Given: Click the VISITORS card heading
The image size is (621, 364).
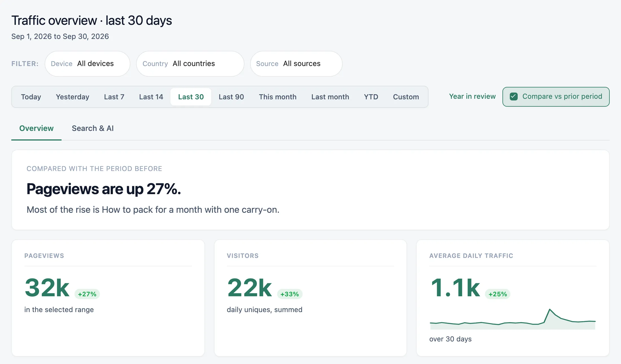Looking at the screenshot, I should [x=243, y=256].
